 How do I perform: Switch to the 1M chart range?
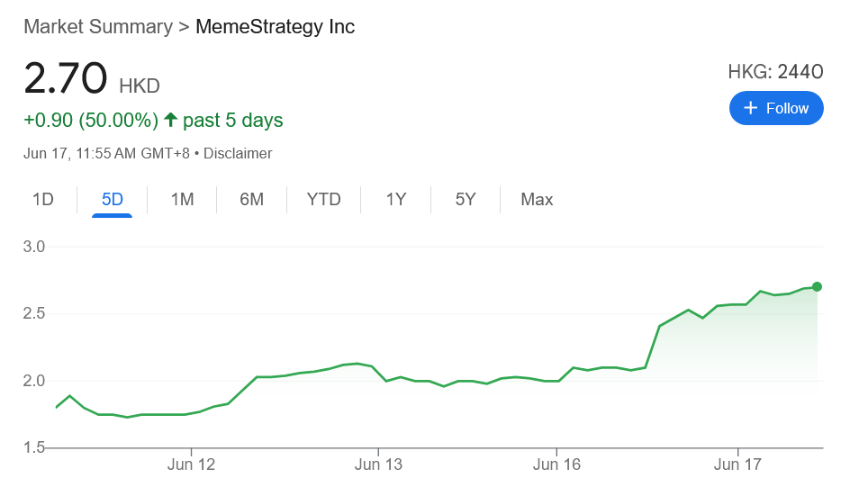tap(182, 200)
